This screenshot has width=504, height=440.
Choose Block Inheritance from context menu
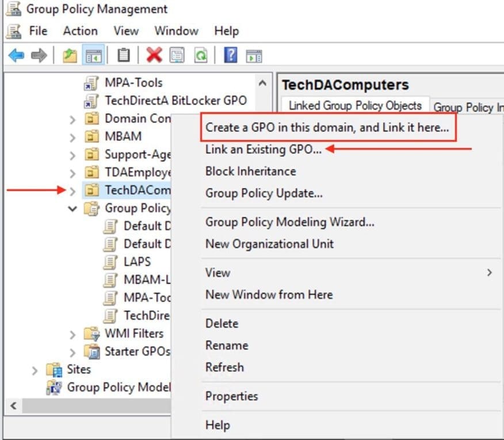pos(250,171)
